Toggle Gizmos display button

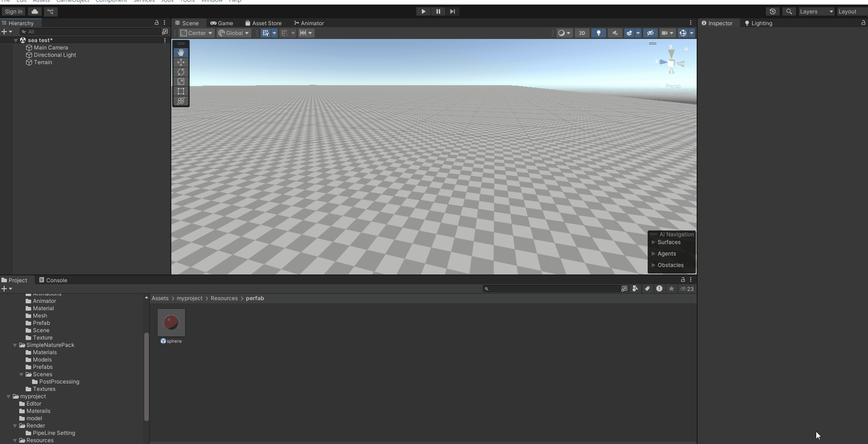683,33
